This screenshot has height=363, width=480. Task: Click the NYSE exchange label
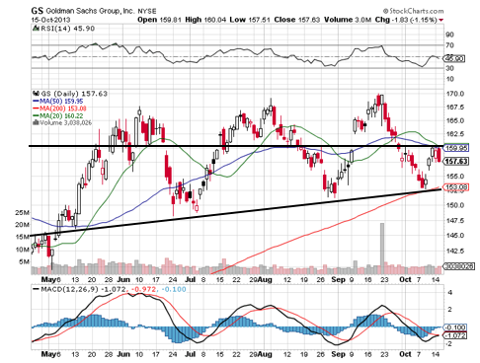tap(147, 11)
